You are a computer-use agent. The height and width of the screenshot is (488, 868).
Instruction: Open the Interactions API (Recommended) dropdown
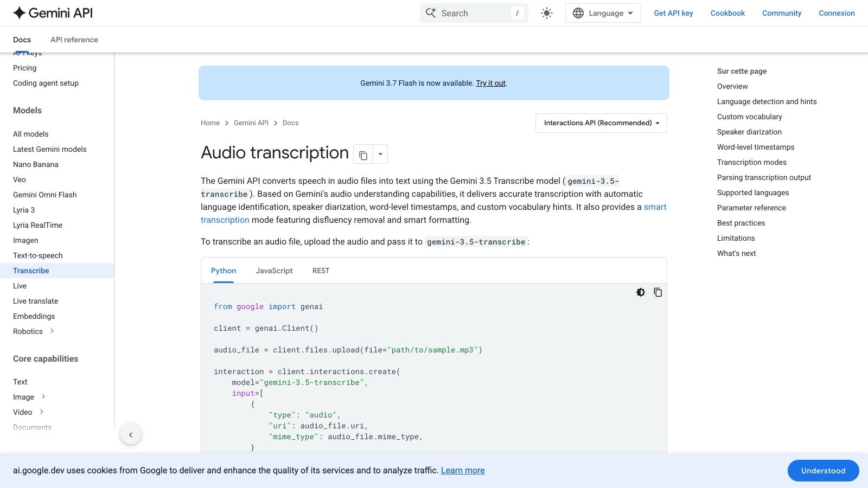[x=601, y=123]
